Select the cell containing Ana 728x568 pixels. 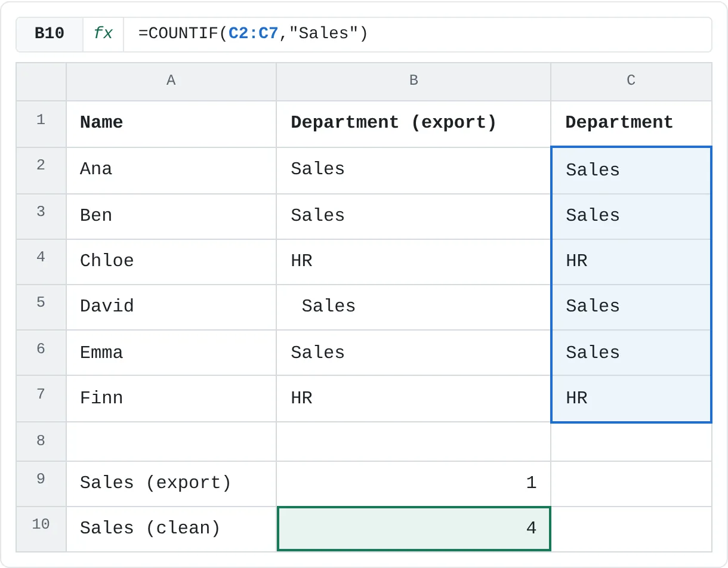click(x=171, y=170)
